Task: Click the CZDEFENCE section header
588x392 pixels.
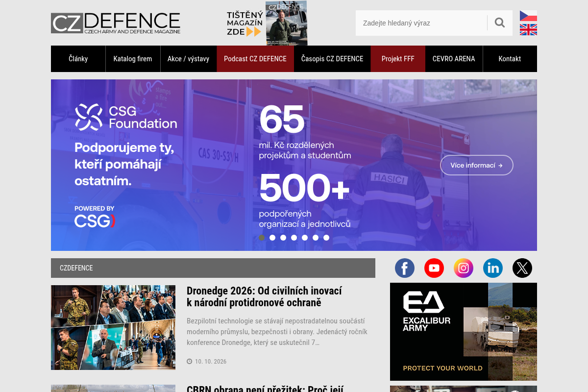Action: pos(213,268)
